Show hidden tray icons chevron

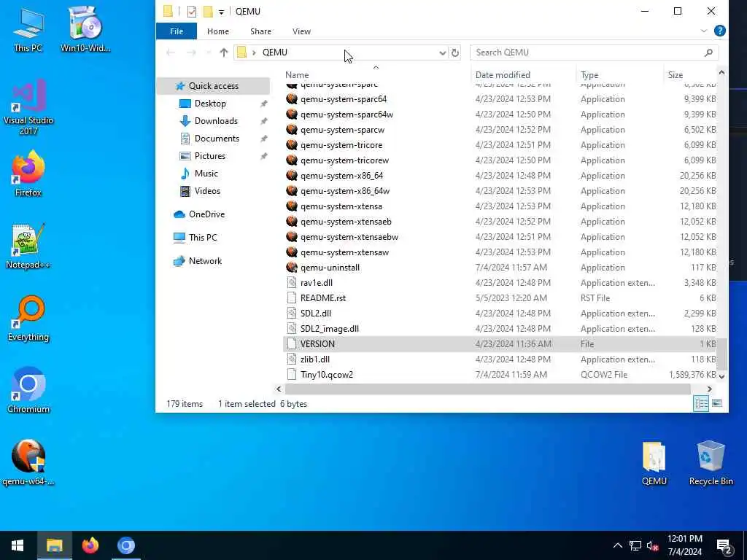pos(617,545)
